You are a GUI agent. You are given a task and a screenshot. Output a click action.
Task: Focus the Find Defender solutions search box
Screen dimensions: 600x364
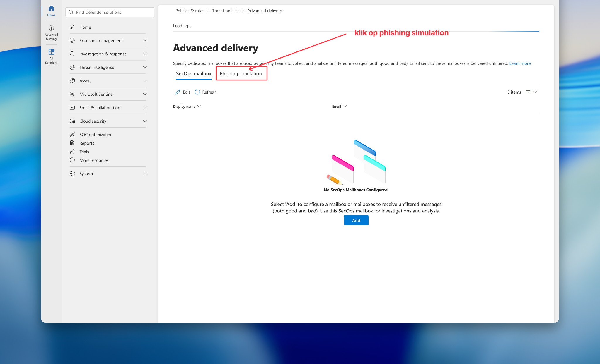point(110,12)
